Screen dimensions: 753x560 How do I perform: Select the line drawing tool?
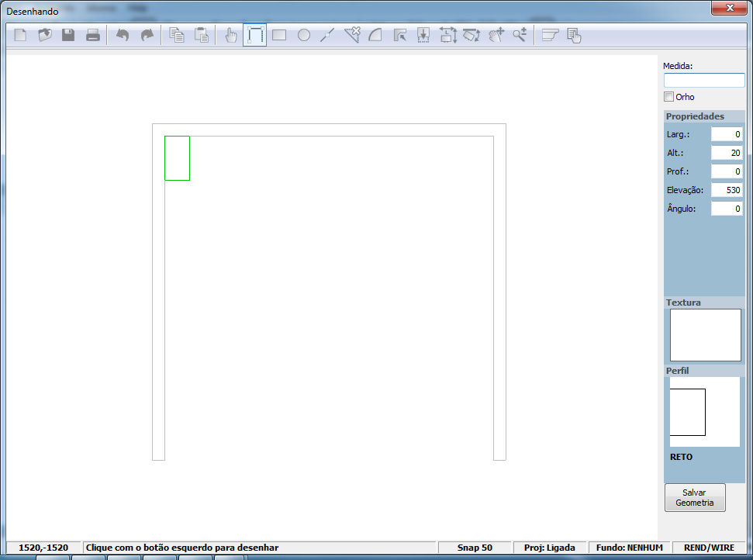tap(327, 35)
